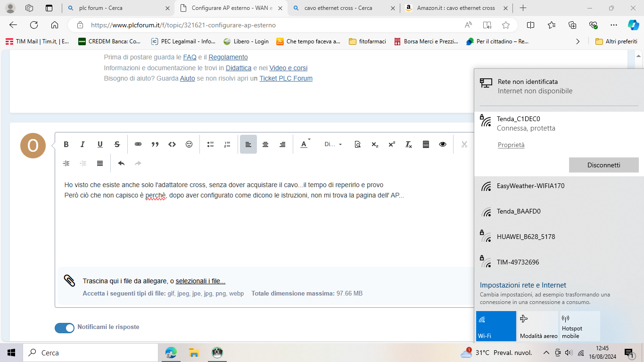The image size is (644, 362).
Task: Click the superscript icon
Action: click(x=392, y=144)
